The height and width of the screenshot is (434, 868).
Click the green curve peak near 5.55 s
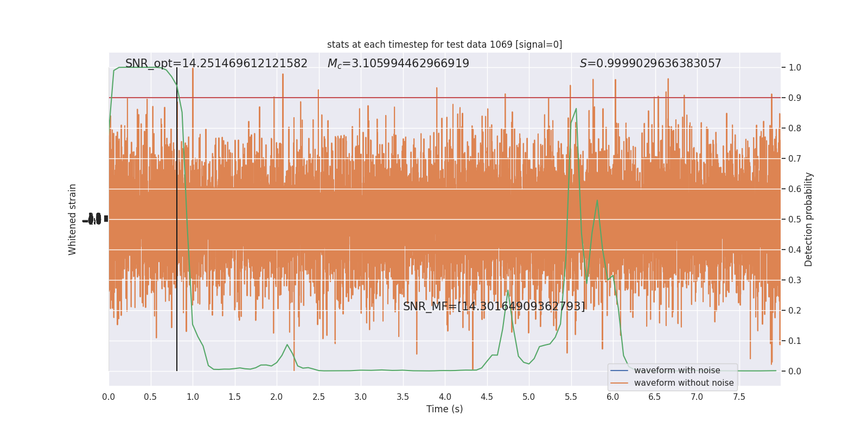pos(576,108)
